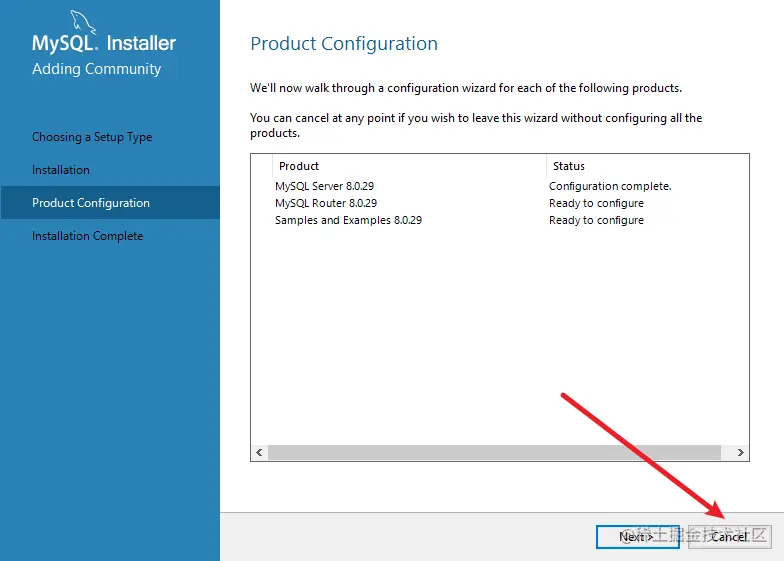This screenshot has width=784, height=561.
Task: Select Installation Complete step in sidebar
Action: (88, 236)
